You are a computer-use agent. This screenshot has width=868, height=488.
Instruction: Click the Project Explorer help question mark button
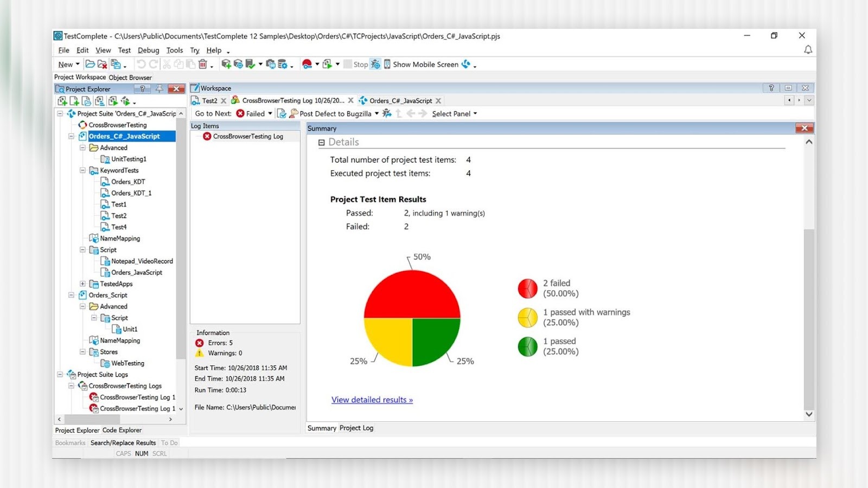143,88
